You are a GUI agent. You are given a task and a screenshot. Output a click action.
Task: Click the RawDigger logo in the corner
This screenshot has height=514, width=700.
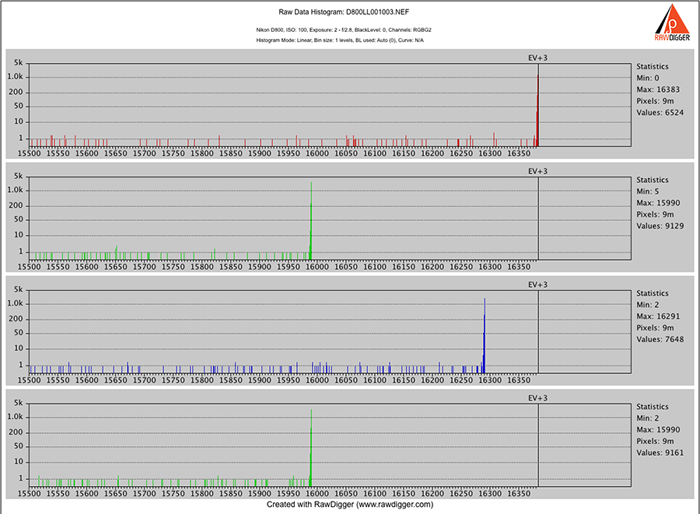point(672,23)
